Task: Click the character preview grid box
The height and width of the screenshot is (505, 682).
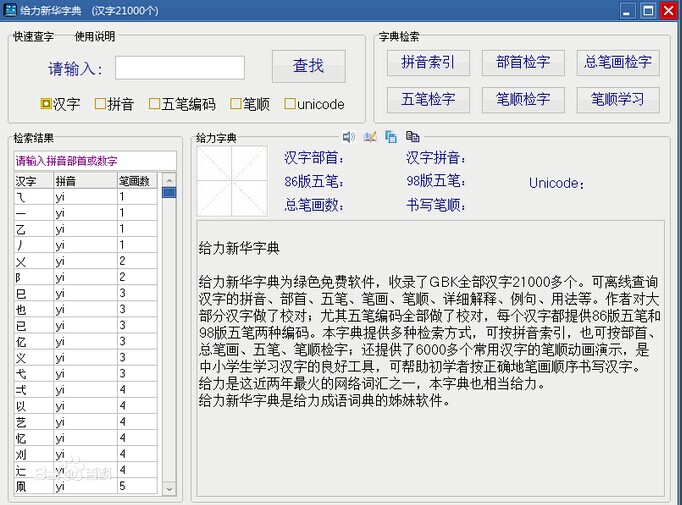Action: tap(232, 181)
